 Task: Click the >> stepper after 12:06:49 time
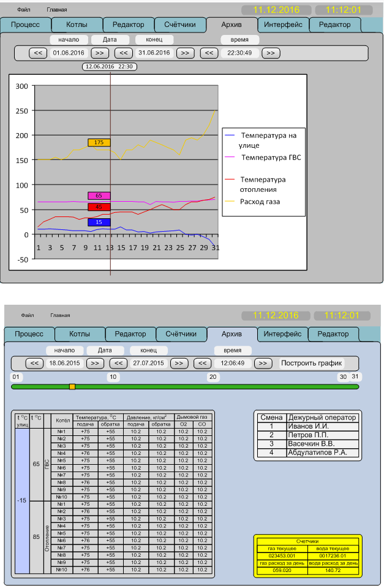(x=263, y=363)
